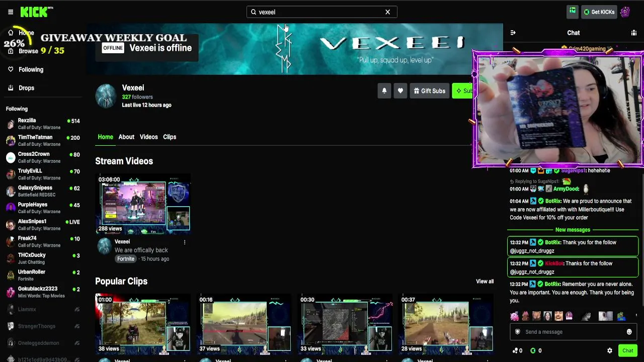Open offline channel Liammx
Viewport: 644px width, 362px height.
[x=43, y=309]
